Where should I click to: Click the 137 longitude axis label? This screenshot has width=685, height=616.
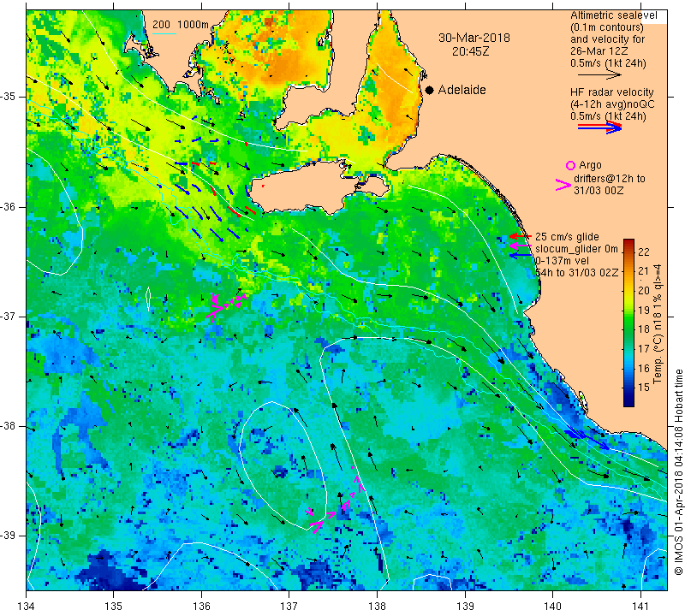(289, 606)
